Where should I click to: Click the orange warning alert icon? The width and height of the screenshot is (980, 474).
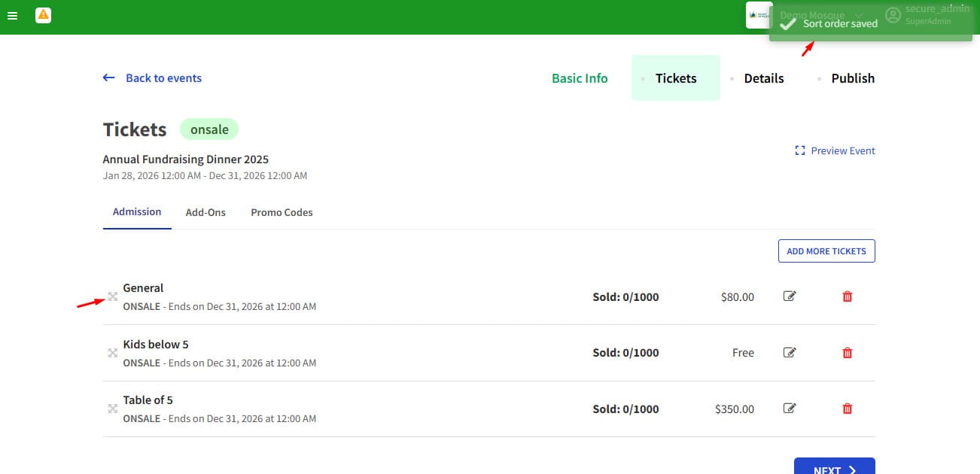point(44,14)
